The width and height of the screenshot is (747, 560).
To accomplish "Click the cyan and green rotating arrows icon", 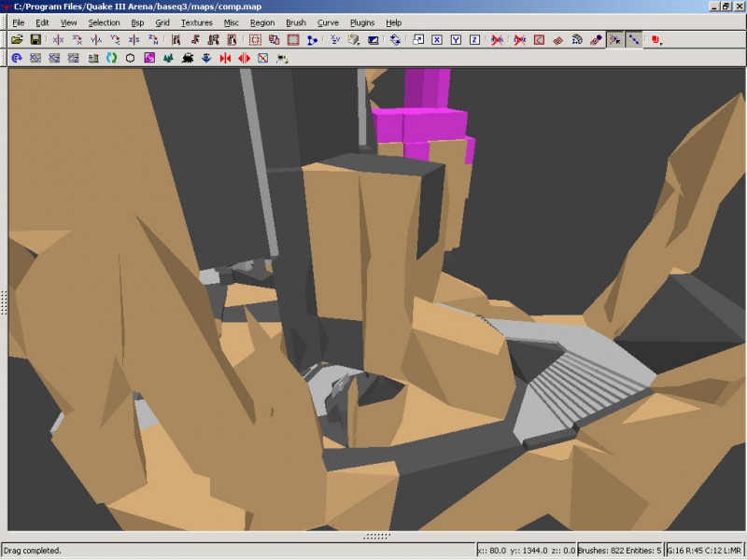I will click(x=111, y=58).
